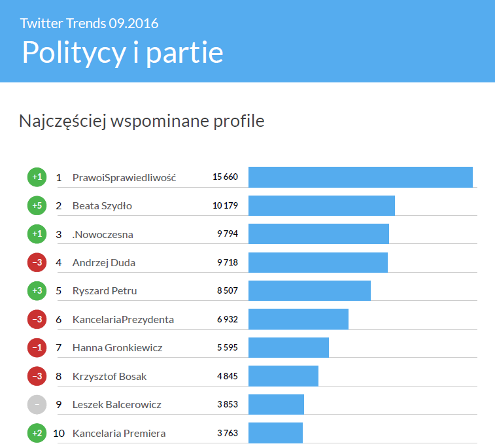
Task: Click the red −1 badge for Hanna Gronkiewicz
Action: pyautogui.click(x=37, y=348)
